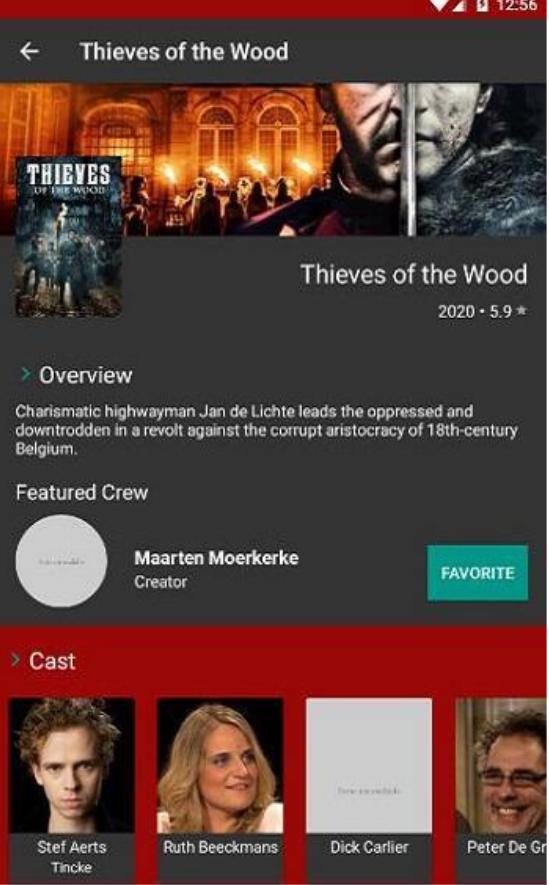This screenshot has width=549, height=885.
Task: Tap the signal icon in status bar
Action: click(447, 6)
